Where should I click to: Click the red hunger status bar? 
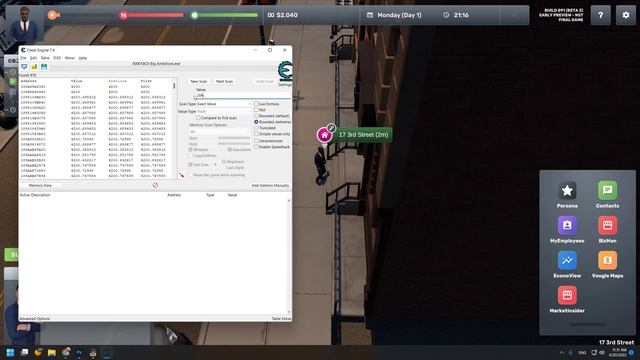[155, 15]
